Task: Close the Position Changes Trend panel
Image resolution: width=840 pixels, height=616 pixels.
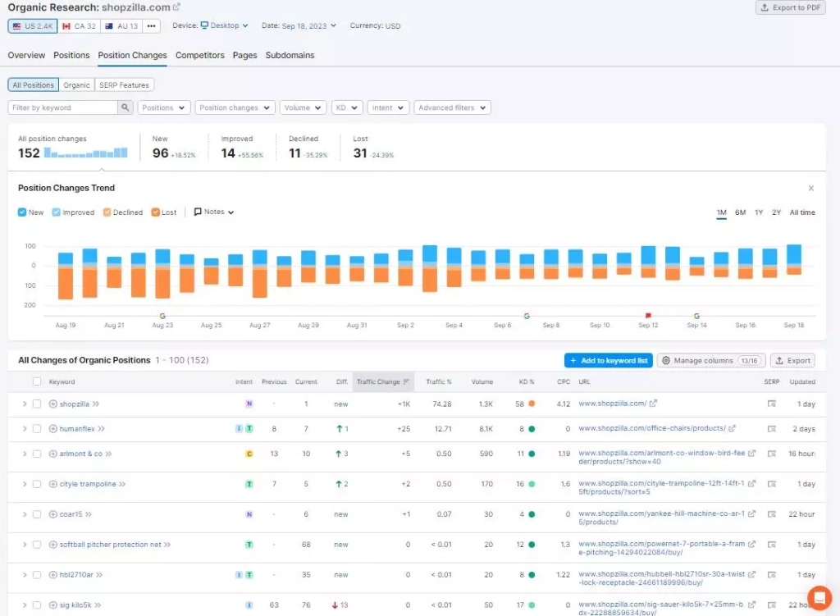Action: click(811, 188)
